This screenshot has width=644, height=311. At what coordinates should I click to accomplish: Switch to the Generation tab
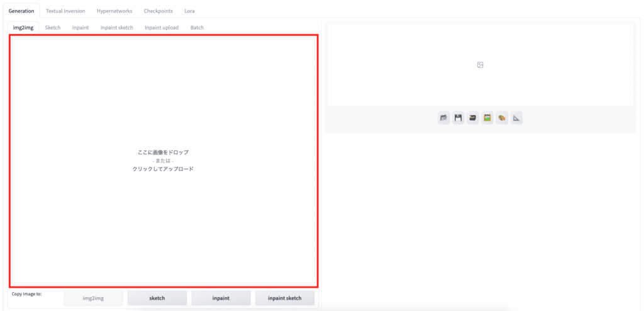pos(21,11)
